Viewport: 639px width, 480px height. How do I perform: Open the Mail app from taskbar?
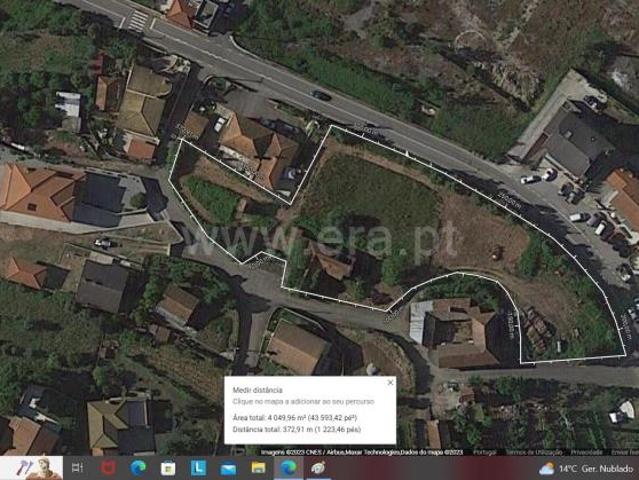[228, 469]
